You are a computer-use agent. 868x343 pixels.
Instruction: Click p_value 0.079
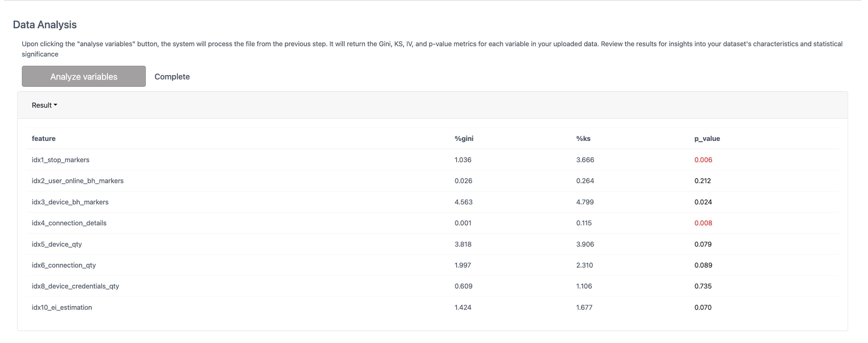703,244
